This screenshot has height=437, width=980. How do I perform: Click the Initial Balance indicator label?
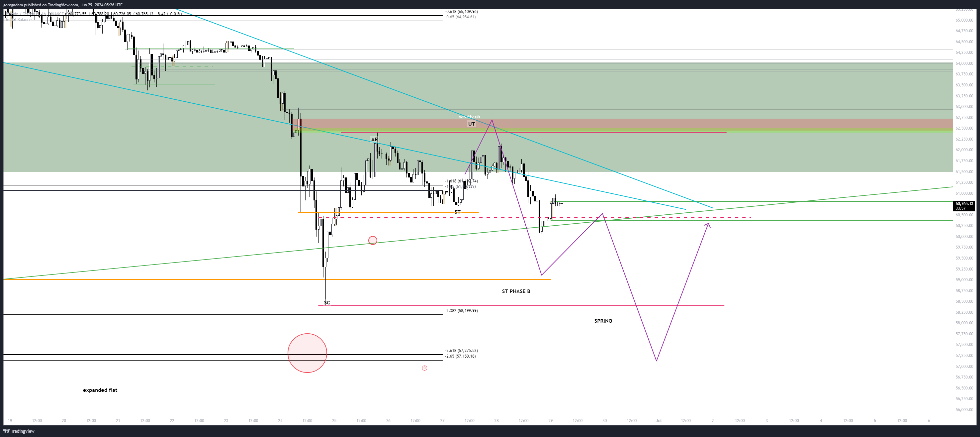(x=19, y=19)
